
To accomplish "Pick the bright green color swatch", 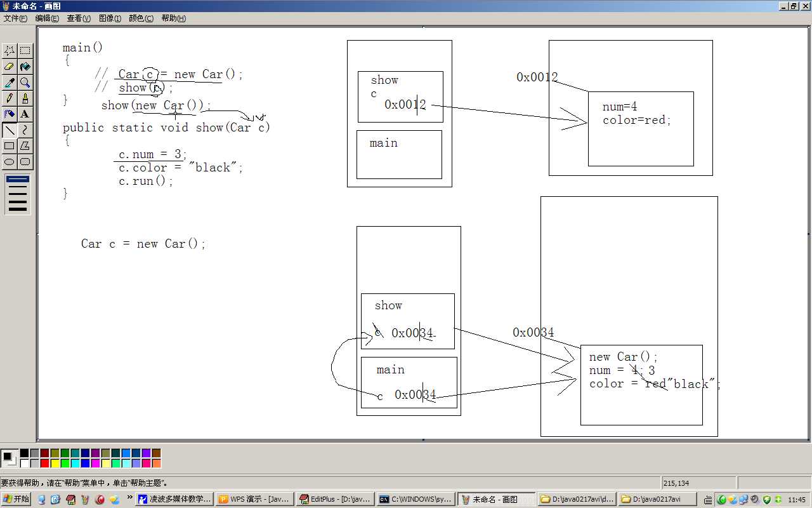I will (65, 464).
